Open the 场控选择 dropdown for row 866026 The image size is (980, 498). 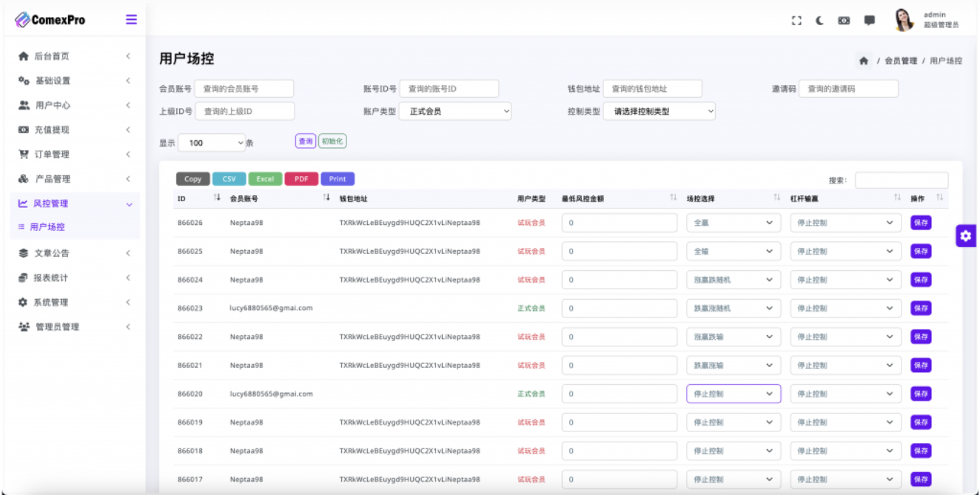click(734, 223)
